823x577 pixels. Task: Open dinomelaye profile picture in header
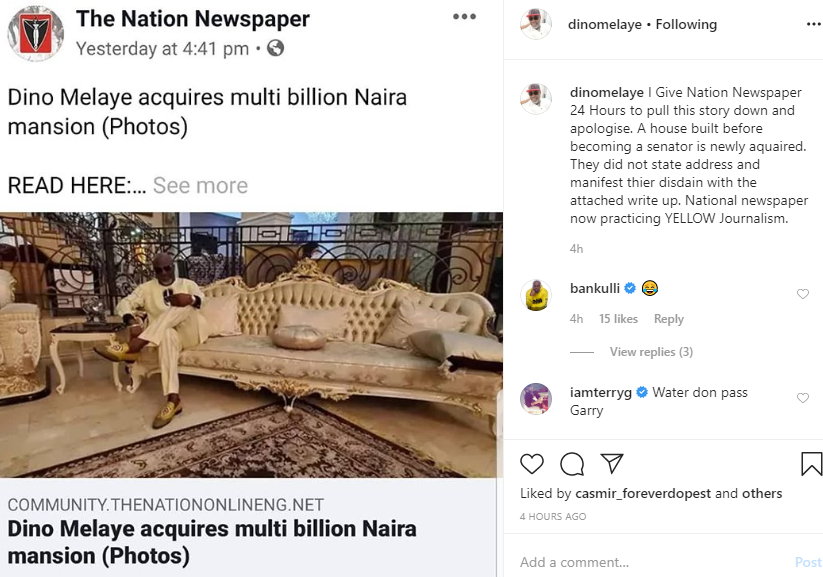tap(536, 24)
